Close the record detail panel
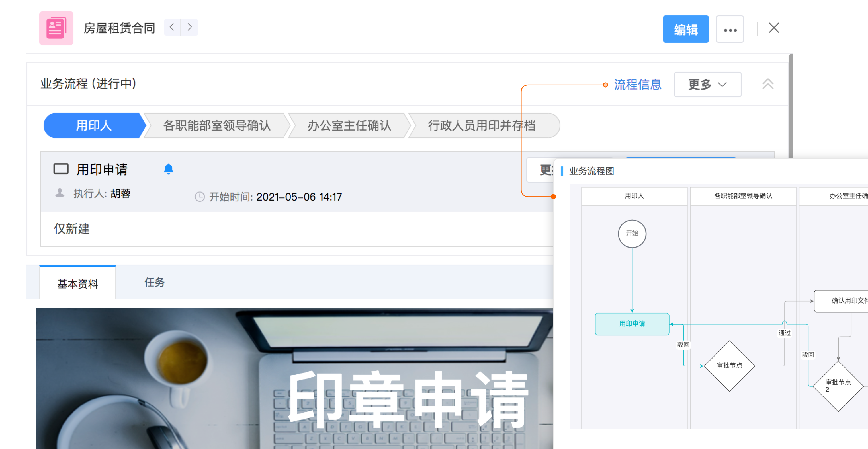The image size is (868, 449). tap(774, 28)
